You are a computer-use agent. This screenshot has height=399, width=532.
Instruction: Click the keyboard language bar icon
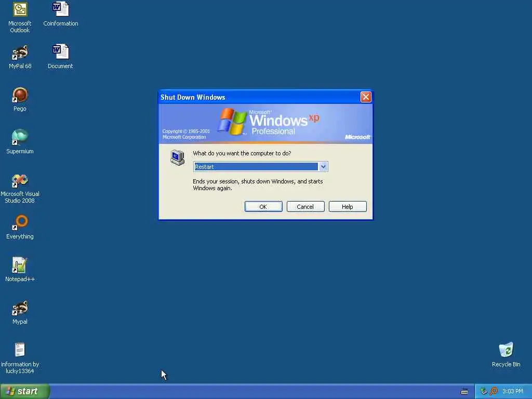464,392
